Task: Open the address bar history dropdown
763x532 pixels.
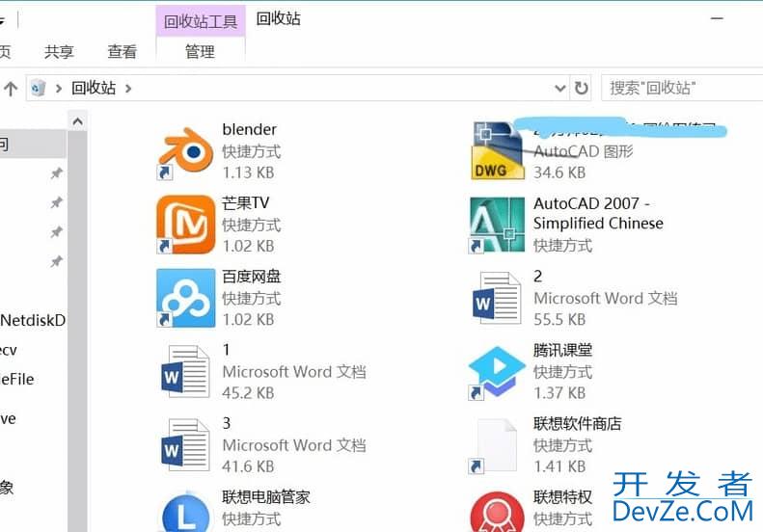Action: point(560,88)
